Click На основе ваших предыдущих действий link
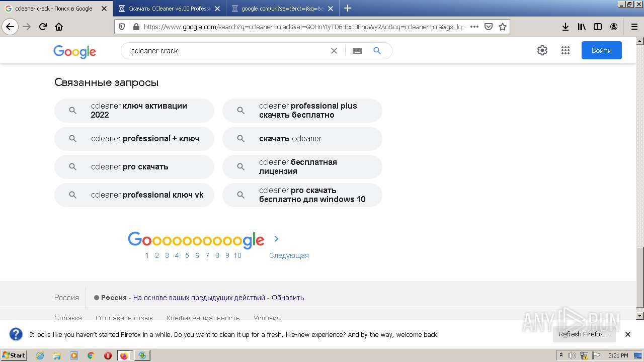 [199, 298]
